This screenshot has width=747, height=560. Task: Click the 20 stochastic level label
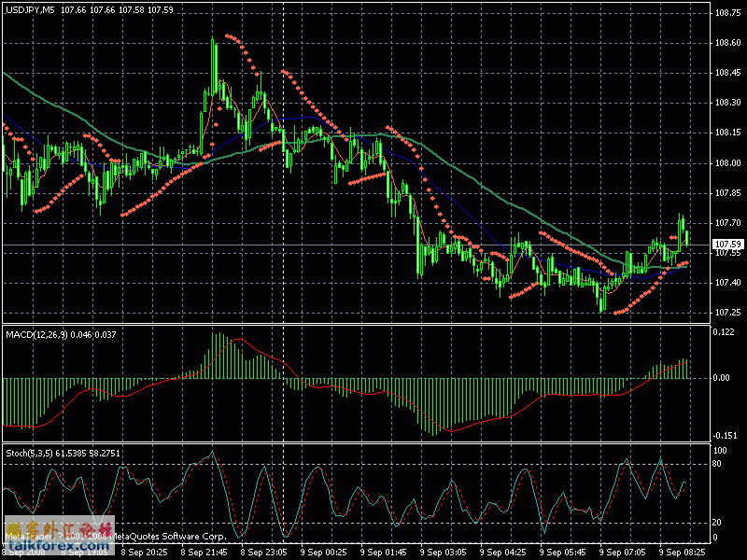click(716, 523)
